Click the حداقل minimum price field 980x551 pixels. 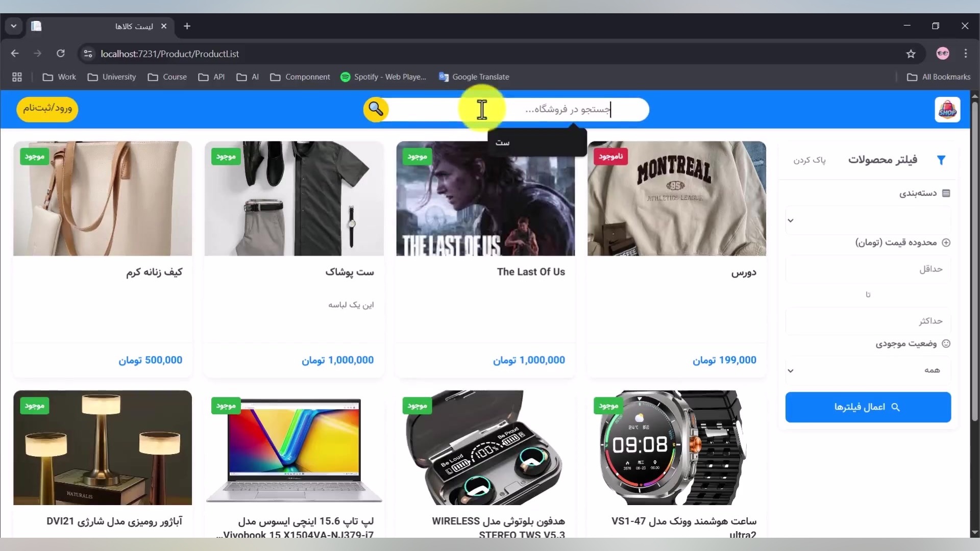868,269
